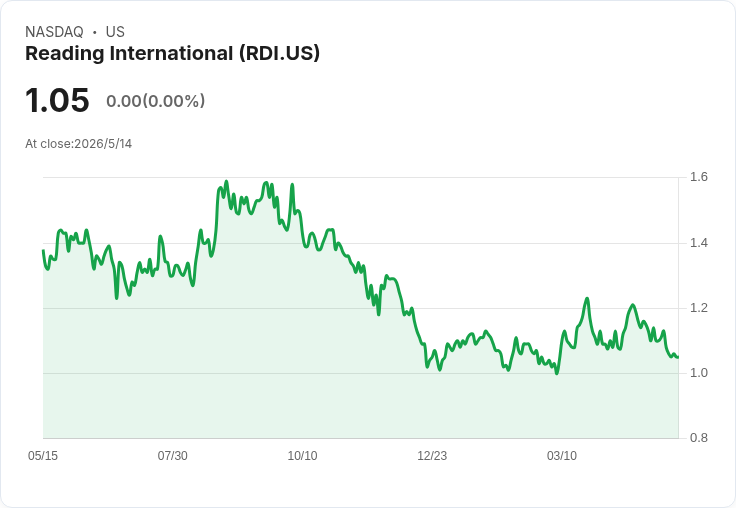Click the 05/15 x-axis date label

[x=43, y=455]
